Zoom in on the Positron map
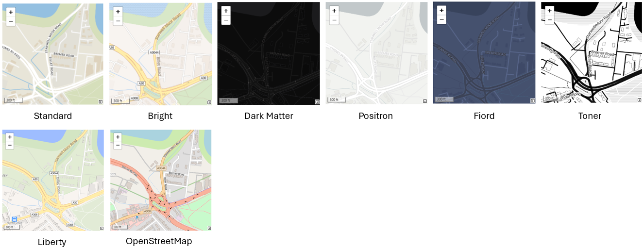This screenshot has height=249, width=644. [334, 11]
